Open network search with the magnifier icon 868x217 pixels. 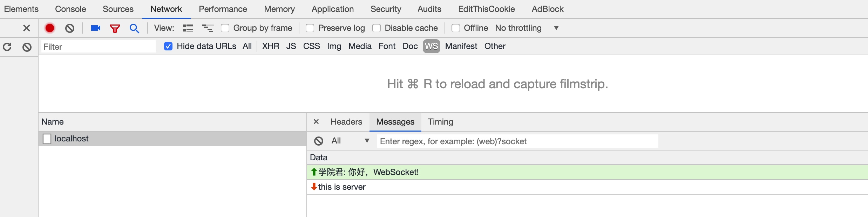134,28
